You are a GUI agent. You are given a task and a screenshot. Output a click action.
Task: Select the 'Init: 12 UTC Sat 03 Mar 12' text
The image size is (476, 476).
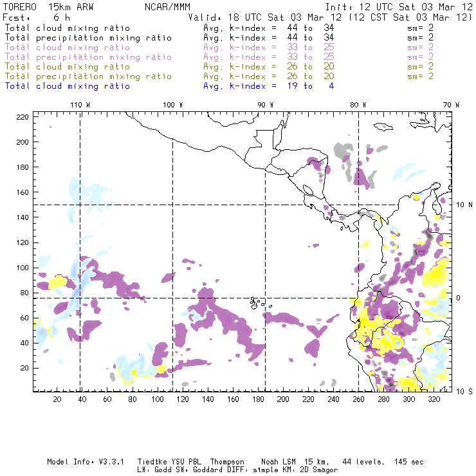point(399,7)
